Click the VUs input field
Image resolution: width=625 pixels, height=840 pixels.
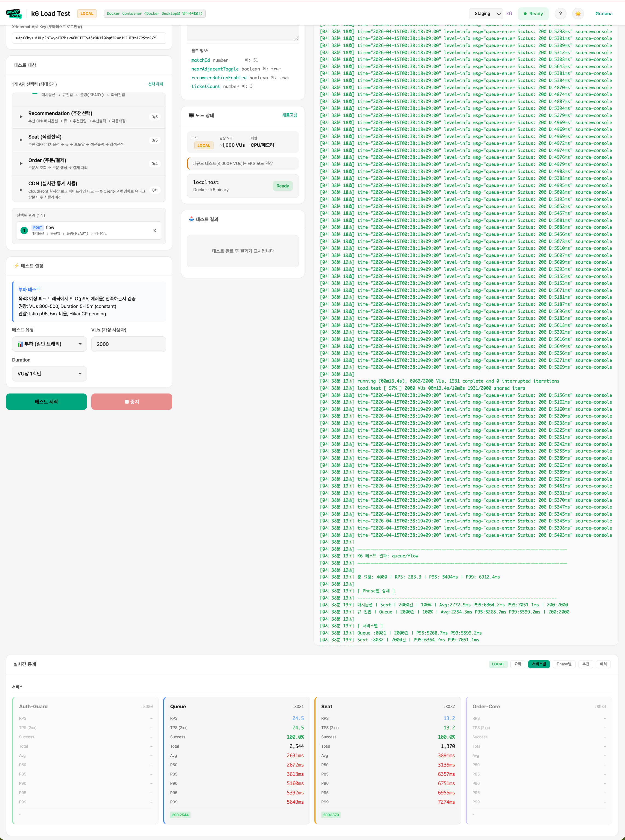tap(128, 344)
